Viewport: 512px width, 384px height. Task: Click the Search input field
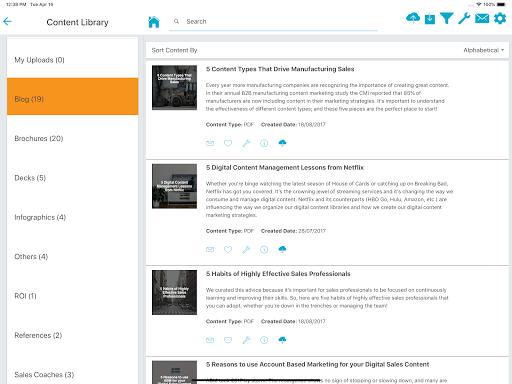pos(273,22)
